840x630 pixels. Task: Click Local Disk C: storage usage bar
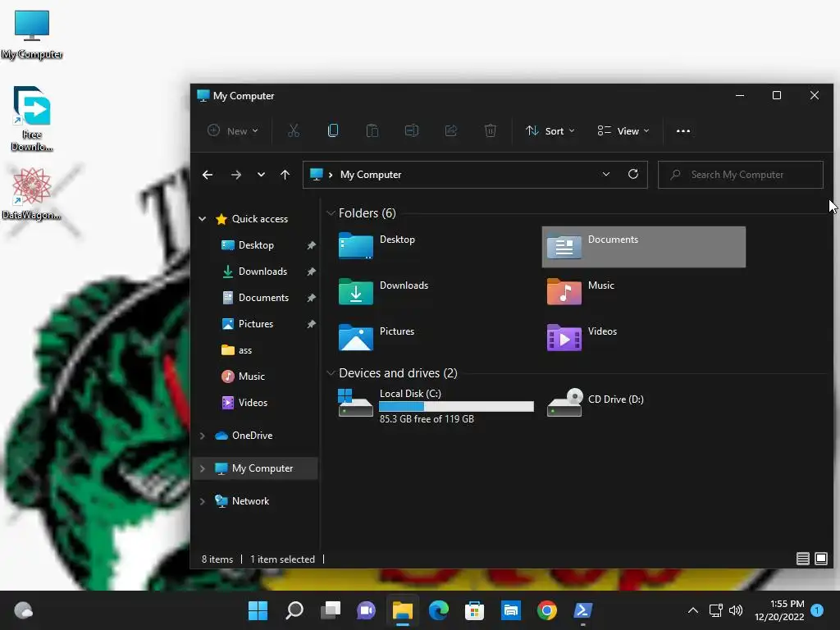point(456,407)
